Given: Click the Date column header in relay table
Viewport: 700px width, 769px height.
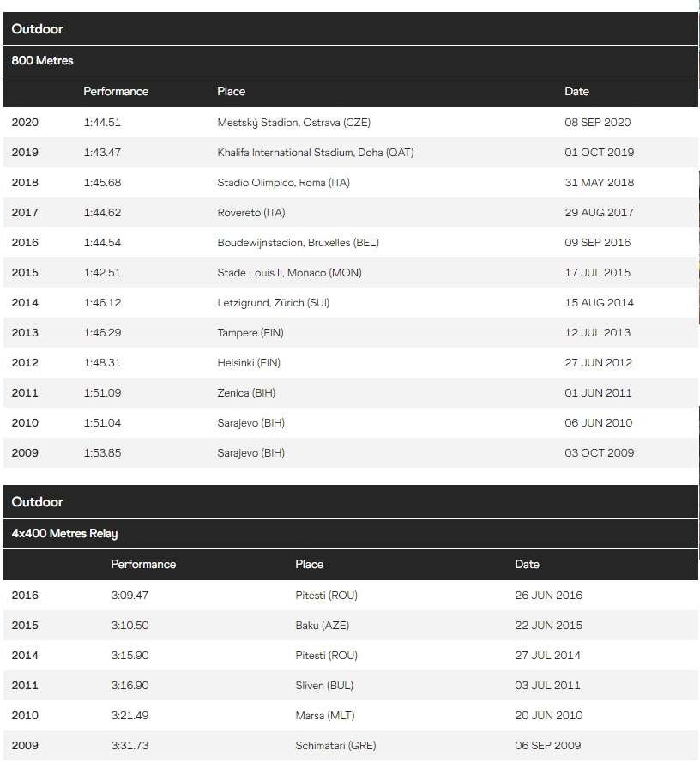Looking at the screenshot, I should point(527,565).
